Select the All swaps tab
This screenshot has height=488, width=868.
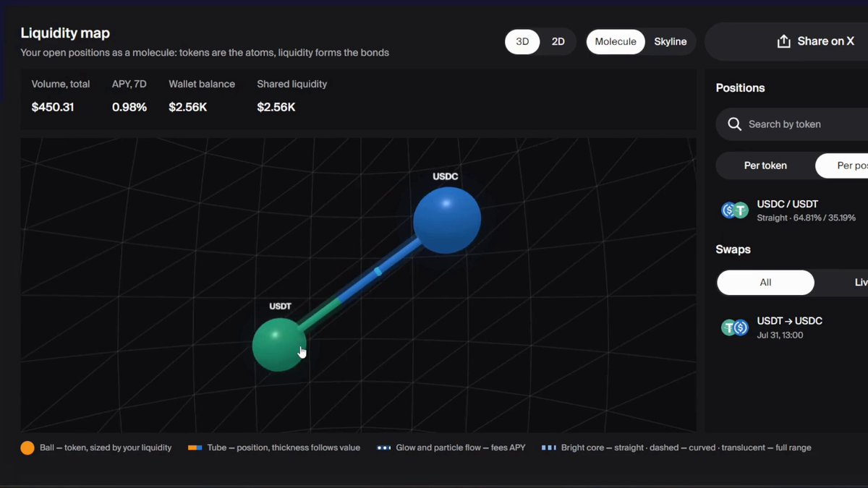point(765,283)
